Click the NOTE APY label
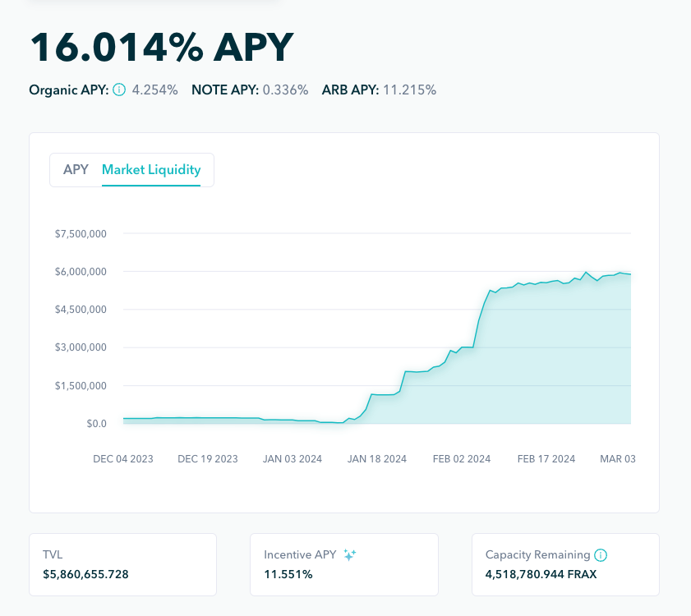The height and width of the screenshot is (616, 691). click(224, 90)
